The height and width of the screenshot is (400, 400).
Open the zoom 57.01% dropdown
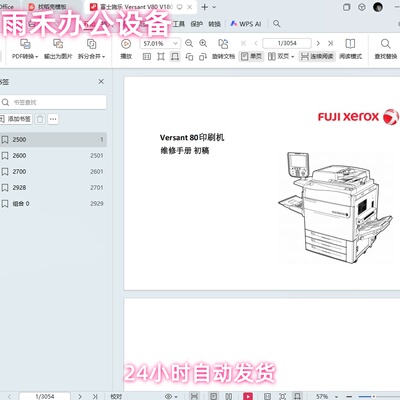point(175,43)
